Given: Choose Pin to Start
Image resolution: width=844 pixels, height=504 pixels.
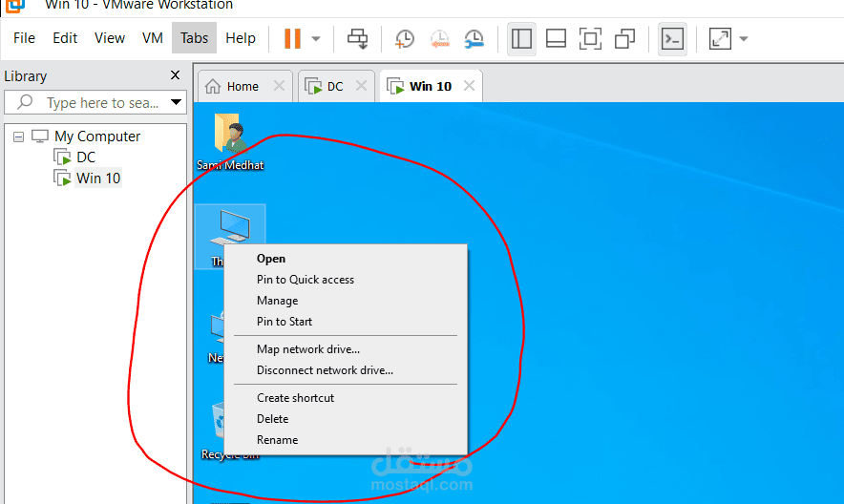Looking at the screenshot, I should 346,321.
